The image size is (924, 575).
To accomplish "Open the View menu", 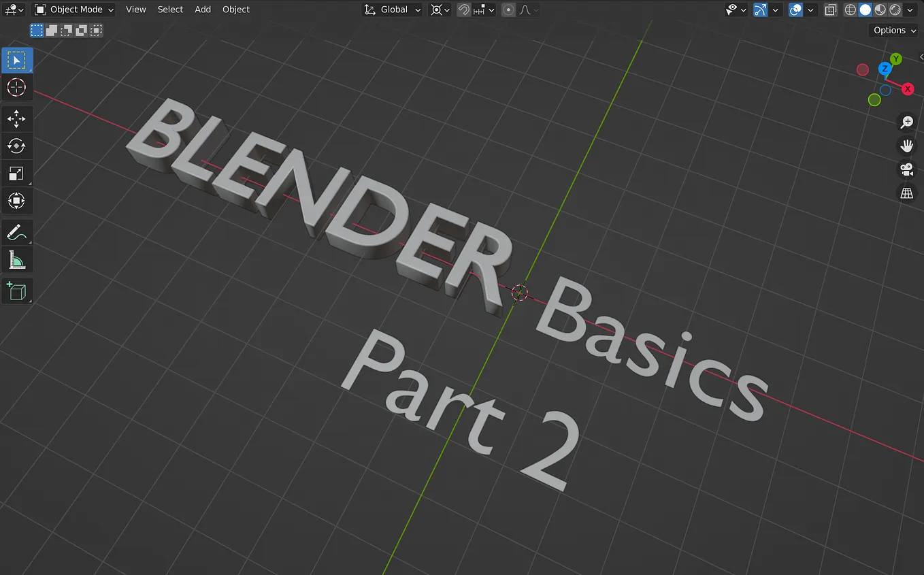I will pyautogui.click(x=135, y=10).
